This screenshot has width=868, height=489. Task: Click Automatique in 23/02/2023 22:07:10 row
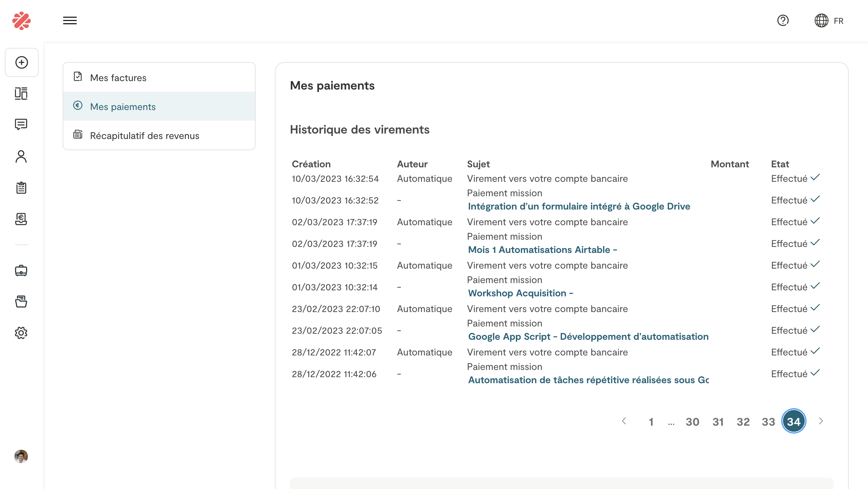click(425, 309)
